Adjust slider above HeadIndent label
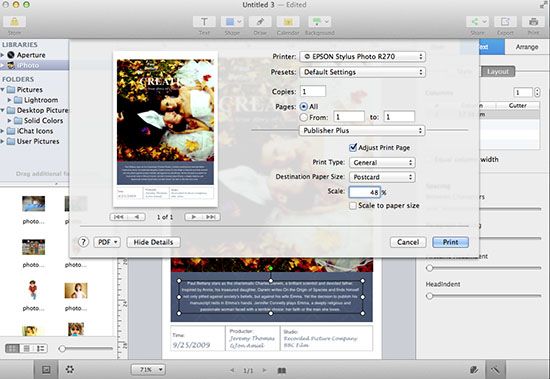This screenshot has width=550, height=379. pos(429,268)
